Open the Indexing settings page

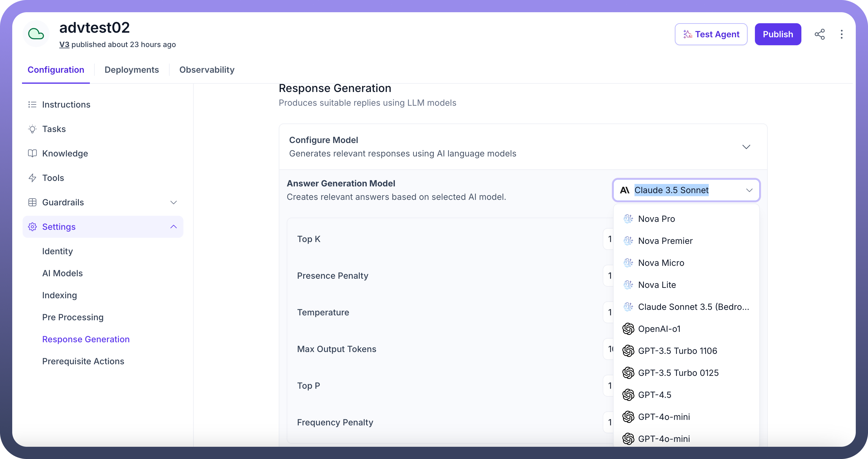(x=60, y=295)
